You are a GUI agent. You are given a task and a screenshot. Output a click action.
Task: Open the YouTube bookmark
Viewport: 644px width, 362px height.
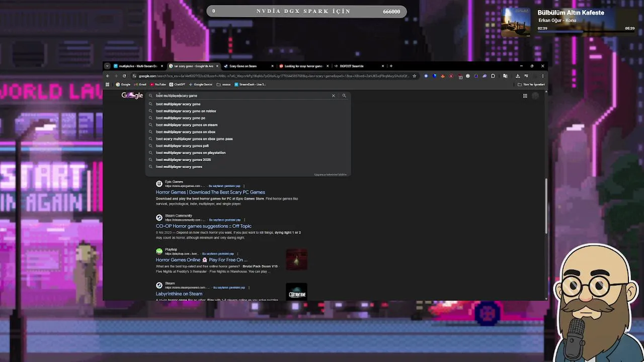tap(158, 84)
